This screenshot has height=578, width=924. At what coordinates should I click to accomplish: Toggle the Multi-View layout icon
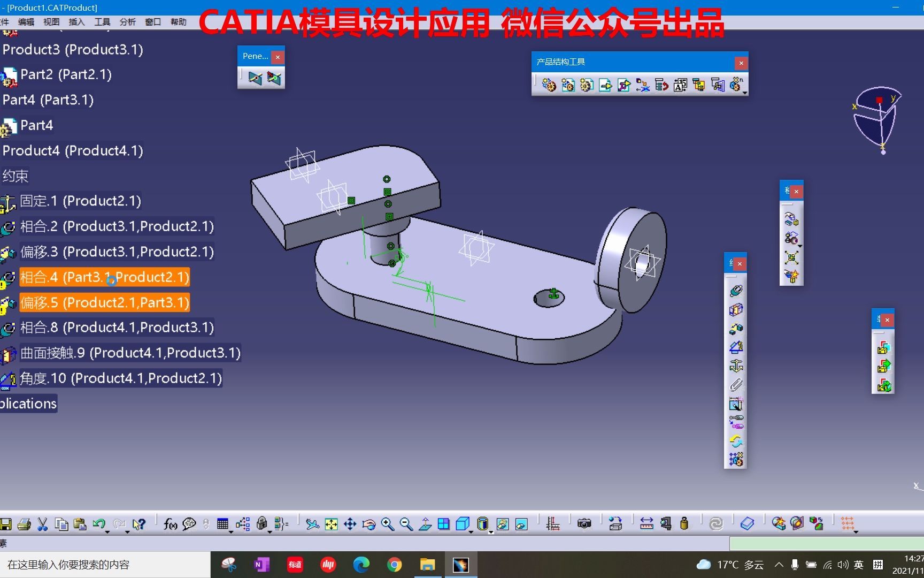[444, 524]
